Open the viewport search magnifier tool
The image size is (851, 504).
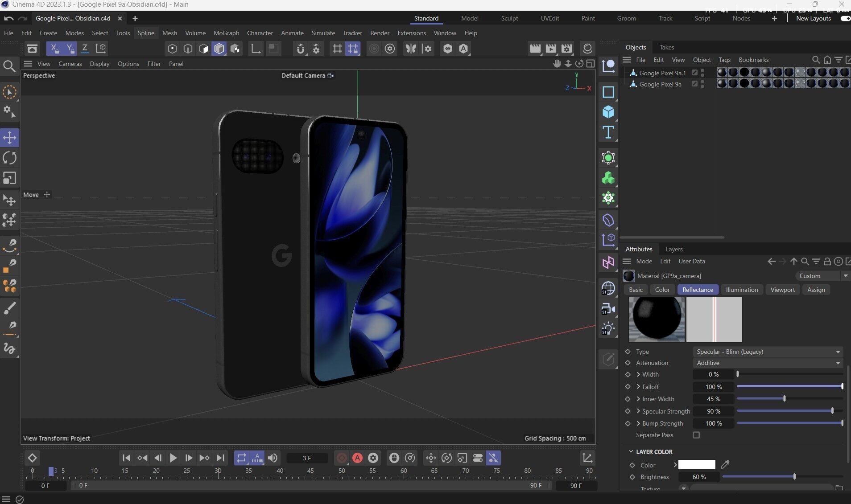pyautogui.click(x=9, y=66)
